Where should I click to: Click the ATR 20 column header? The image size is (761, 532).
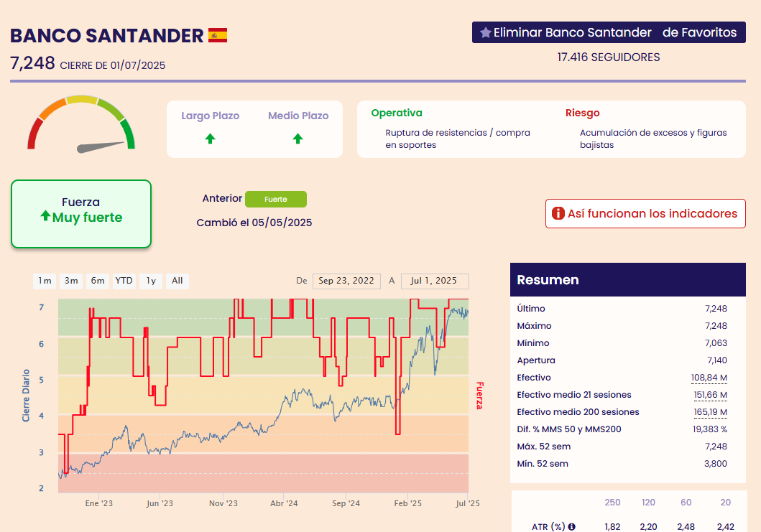(x=725, y=503)
